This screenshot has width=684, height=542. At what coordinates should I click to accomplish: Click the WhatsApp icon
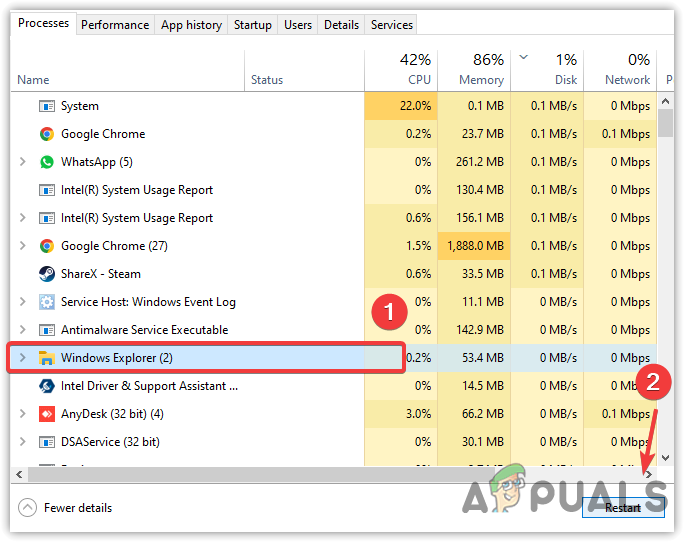coord(47,162)
